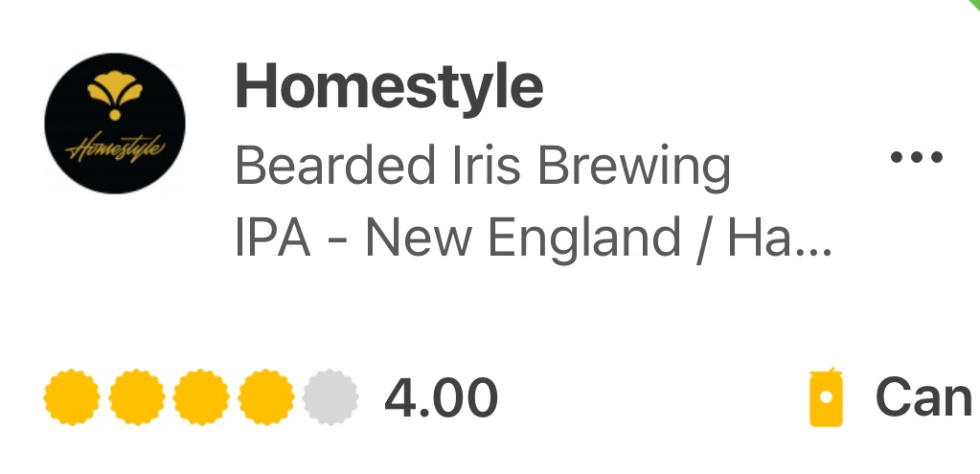Select the fourth gold rating cap

click(x=265, y=397)
